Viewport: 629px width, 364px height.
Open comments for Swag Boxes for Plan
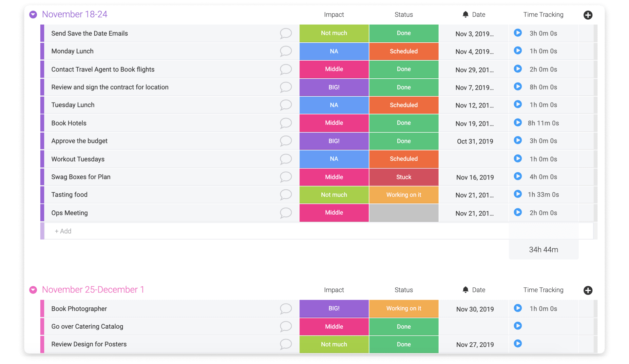click(x=286, y=177)
